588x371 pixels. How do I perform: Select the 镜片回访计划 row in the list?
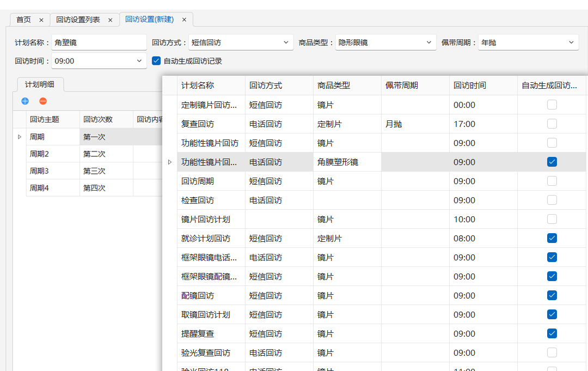click(207, 219)
